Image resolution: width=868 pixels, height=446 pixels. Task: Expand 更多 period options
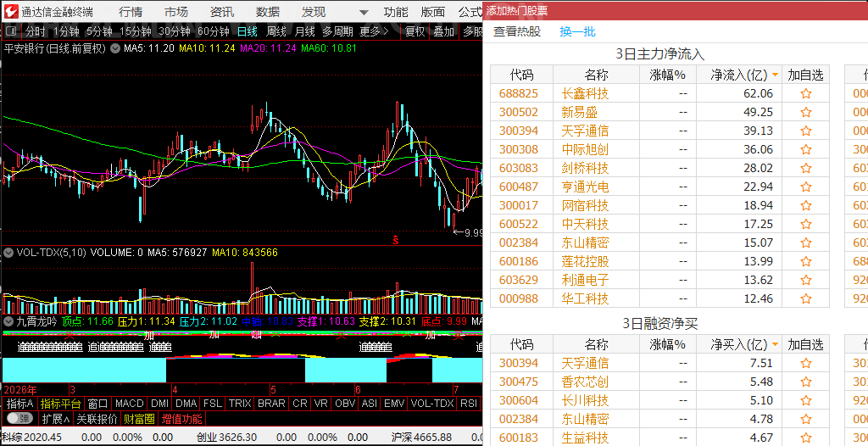[x=374, y=31]
